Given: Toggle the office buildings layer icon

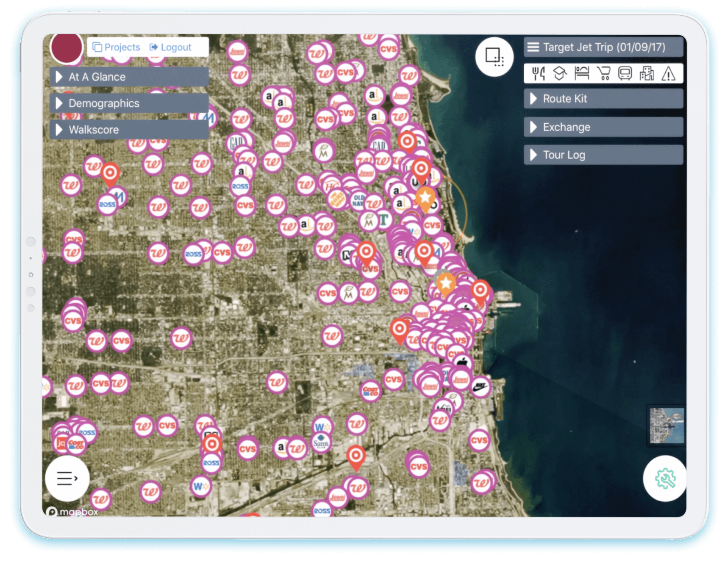Looking at the screenshot, I should [x=647, y=74].
